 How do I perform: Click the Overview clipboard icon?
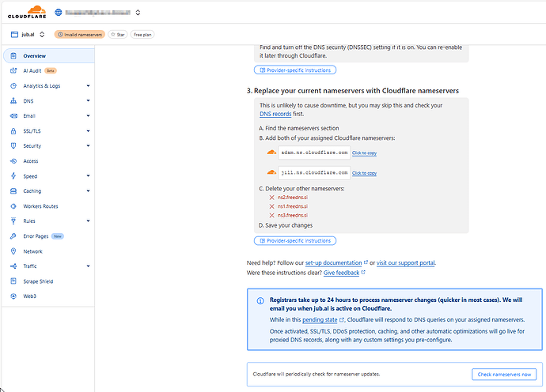tap(13, 55)
